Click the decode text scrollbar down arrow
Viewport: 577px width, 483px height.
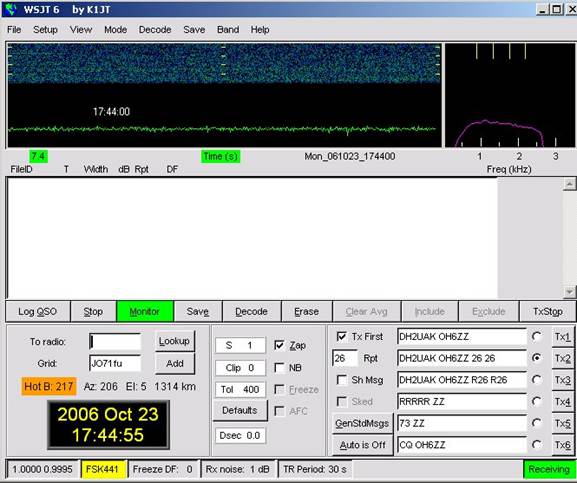(569, 292)
